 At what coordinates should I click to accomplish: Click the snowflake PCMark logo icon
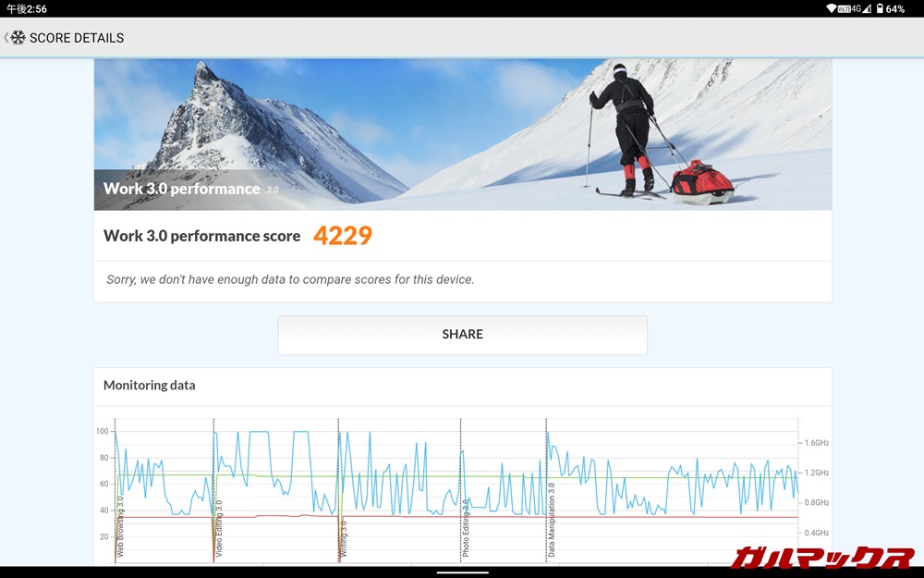coord(18,38)
